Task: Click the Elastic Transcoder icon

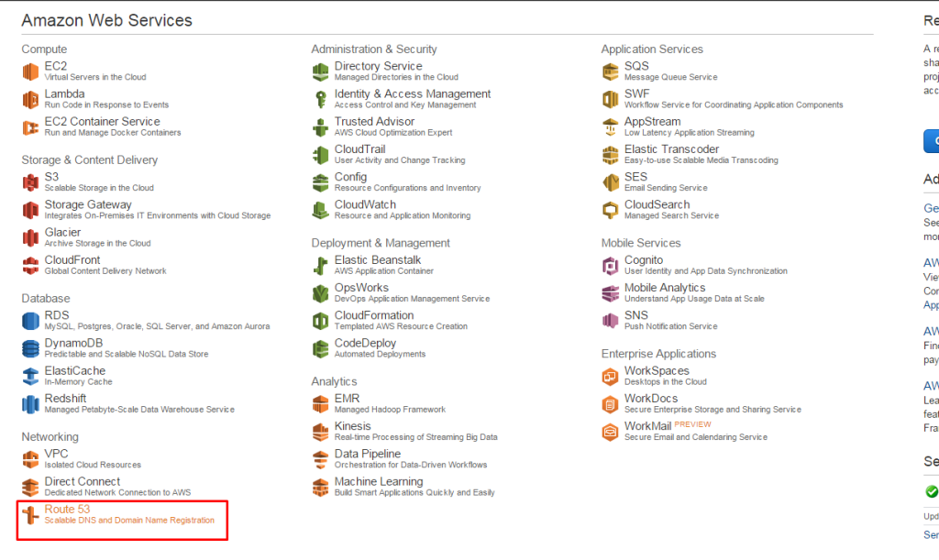Action: pyautogui.click(x=610, y=155)
